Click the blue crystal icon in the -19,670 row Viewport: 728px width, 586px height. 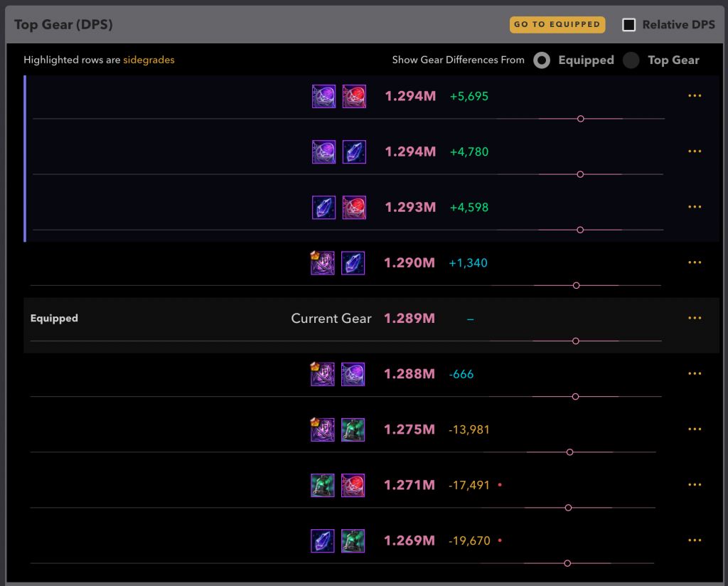click(x=323, y=540)
